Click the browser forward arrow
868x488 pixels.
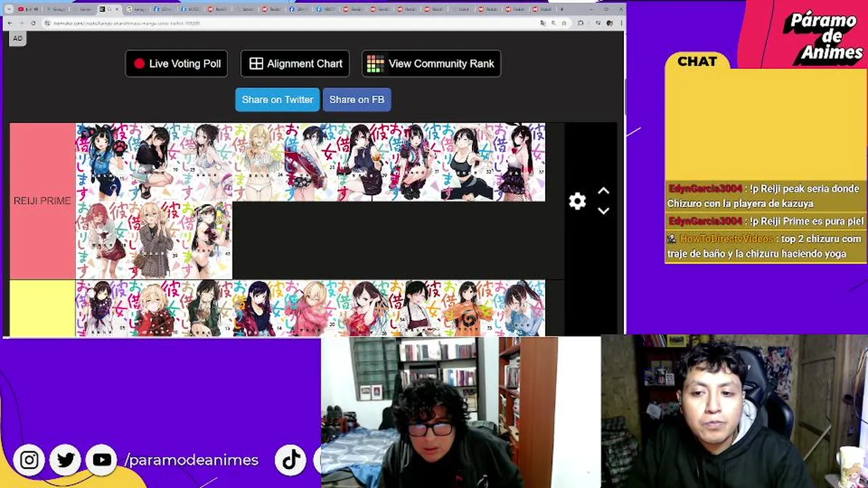22,23
